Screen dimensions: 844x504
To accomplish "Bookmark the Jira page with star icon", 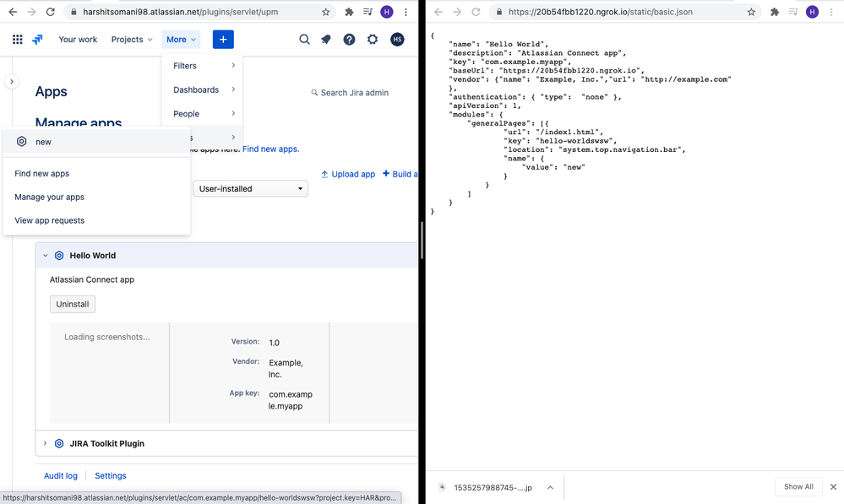I will (325, 12).
